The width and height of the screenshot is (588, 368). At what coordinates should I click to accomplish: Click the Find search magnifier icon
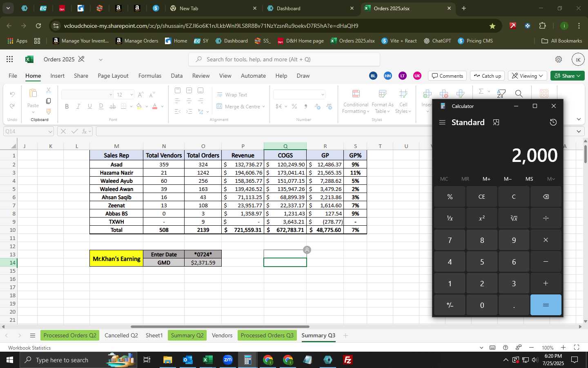(519, 94)
